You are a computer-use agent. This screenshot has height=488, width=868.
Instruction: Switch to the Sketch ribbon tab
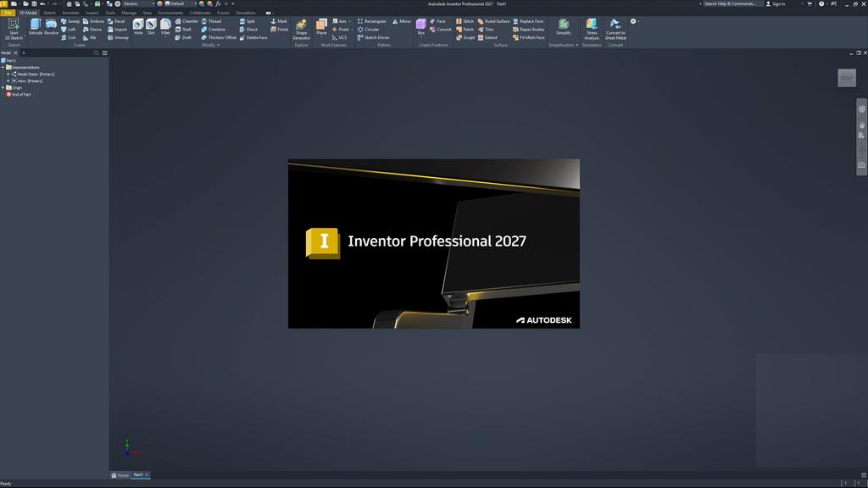coord(48,13)
